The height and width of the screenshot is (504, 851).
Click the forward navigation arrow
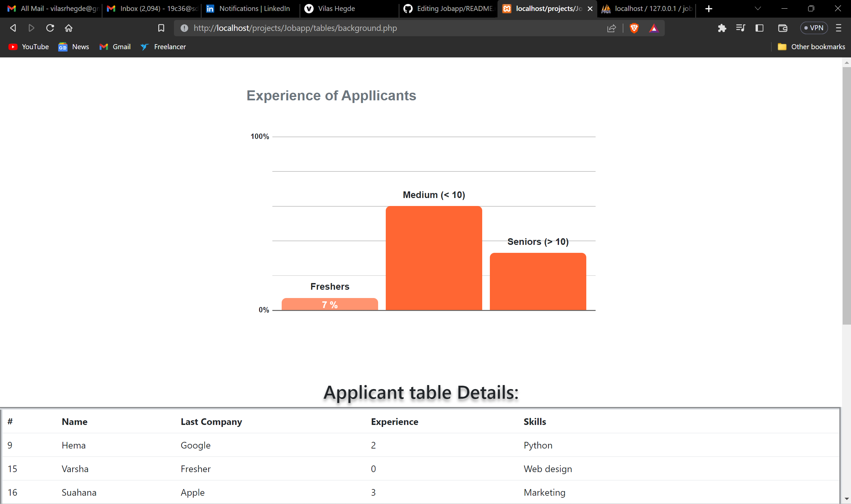point(31,28)
